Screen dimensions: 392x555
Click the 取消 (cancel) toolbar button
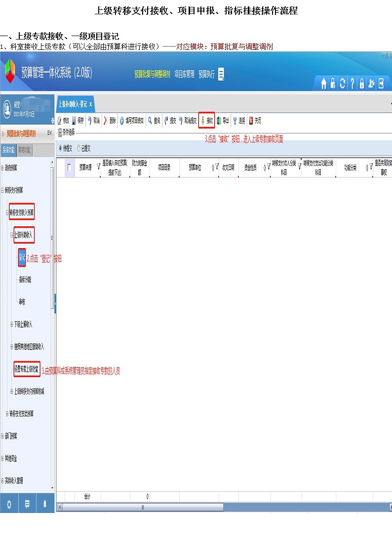tap(94, 121)
